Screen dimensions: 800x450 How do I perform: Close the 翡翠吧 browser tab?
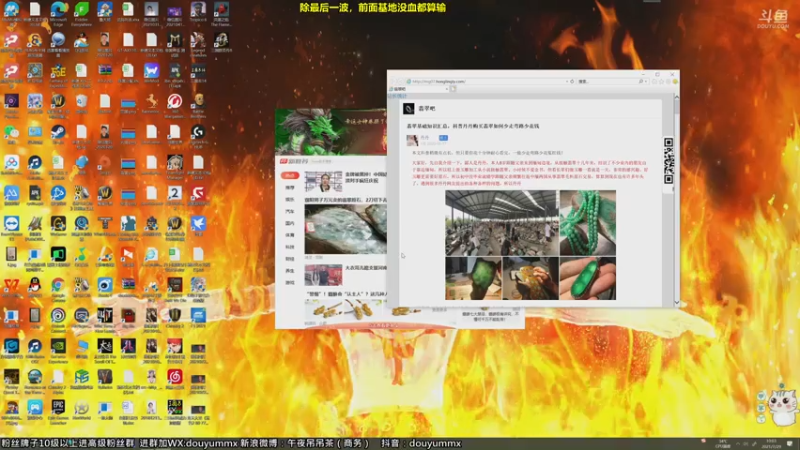pyautogui.click(x=446, y=89)
